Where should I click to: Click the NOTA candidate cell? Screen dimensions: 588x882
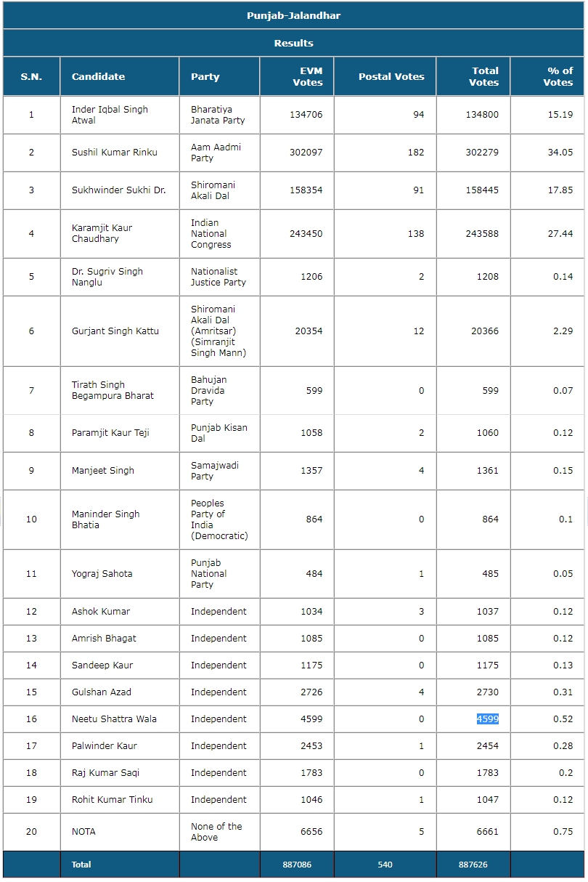tap(83, 832)
